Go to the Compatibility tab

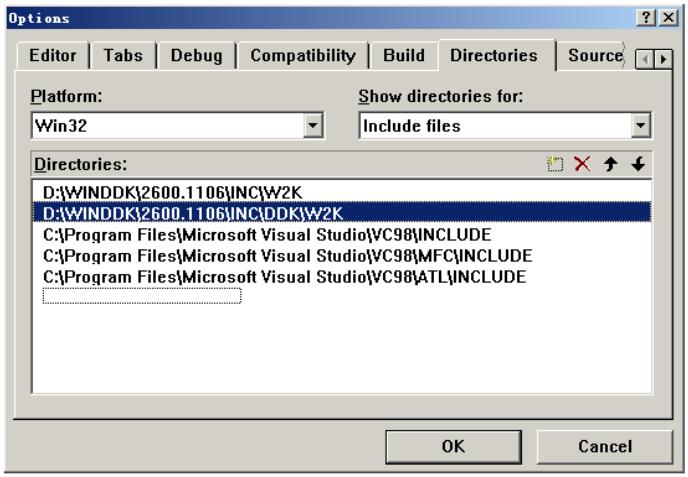(x=303, y=56)
